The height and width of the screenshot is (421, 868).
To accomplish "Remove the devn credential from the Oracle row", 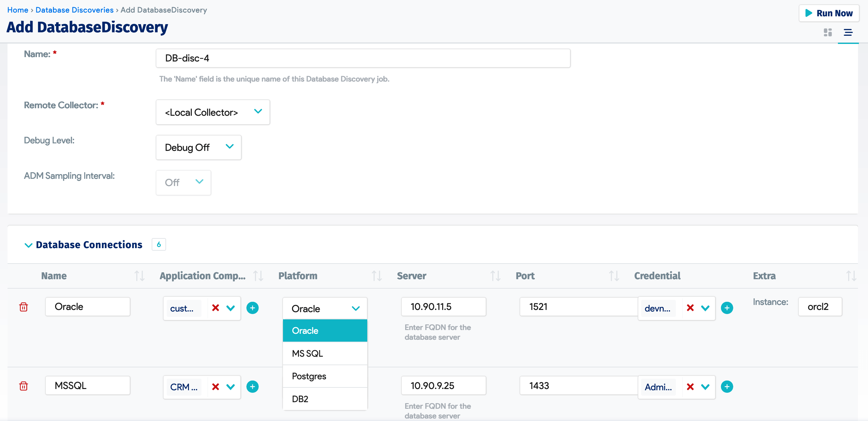I will (690, 308).
